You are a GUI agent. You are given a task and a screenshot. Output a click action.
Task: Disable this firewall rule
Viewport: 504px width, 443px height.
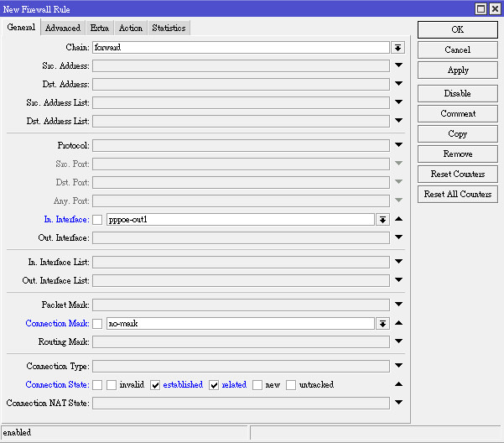[458, 94]
